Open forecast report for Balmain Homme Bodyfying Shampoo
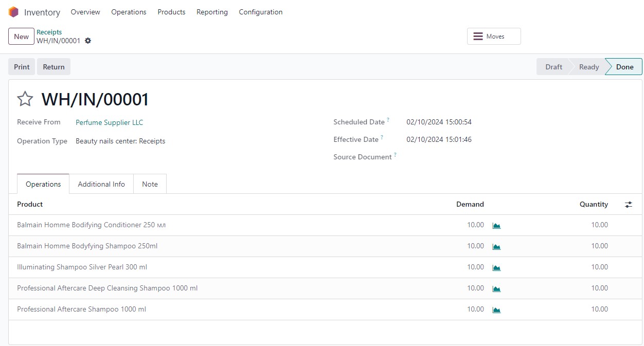This screenshot has width=644, height=346. click(496, 246)
